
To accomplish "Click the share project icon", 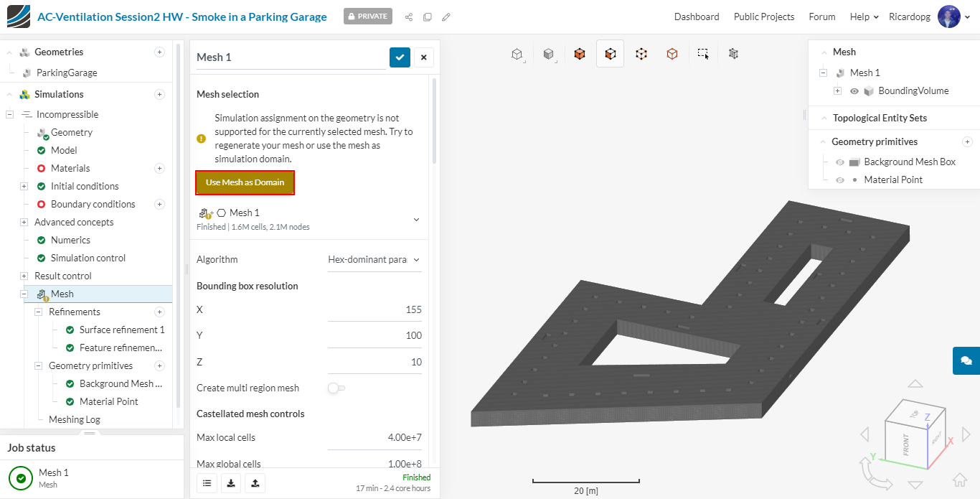I will click(409, 17).
